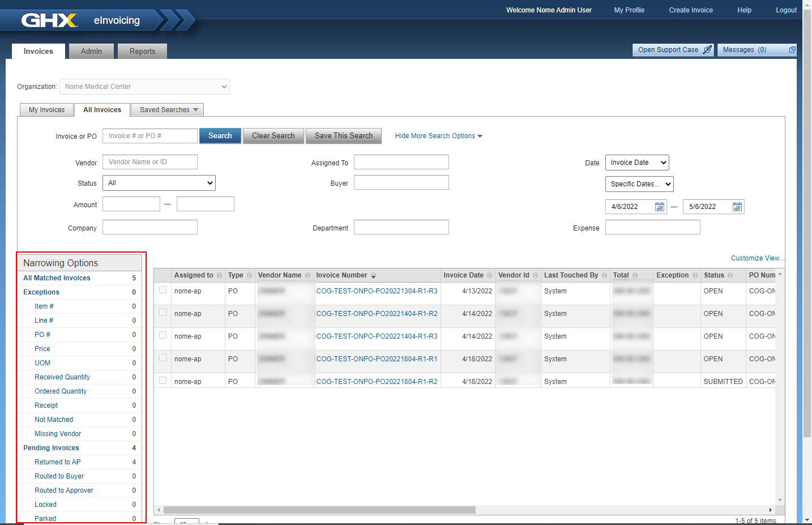Click the Open Support Case external link icon
812x525 pixels.
pos(707,50)
